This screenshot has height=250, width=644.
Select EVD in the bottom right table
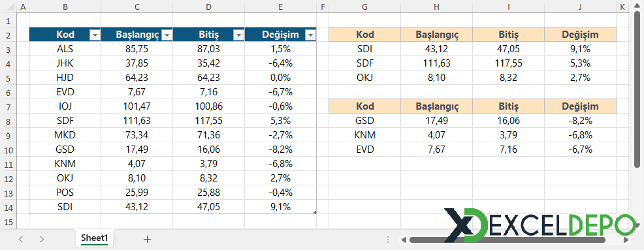pyautogui.click(x=364, y=150)
